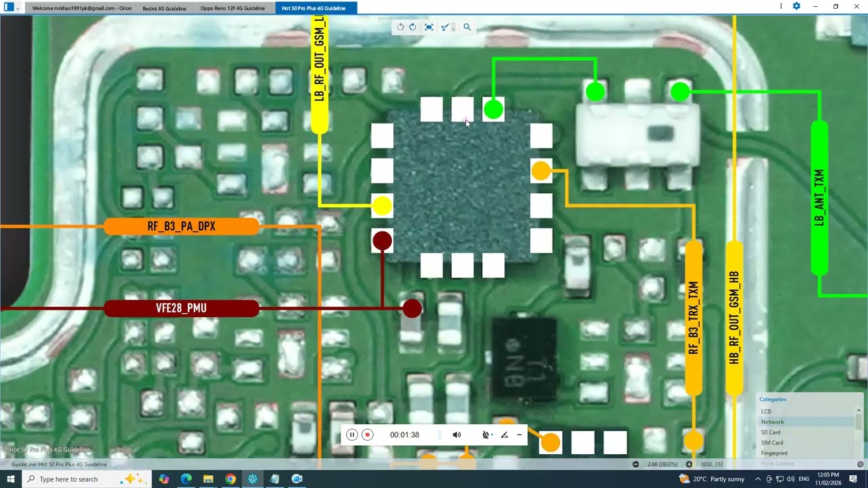Switch to Redmi A5 Guideline tab
The width and height of the screenshot is (868, 488).
164,8
